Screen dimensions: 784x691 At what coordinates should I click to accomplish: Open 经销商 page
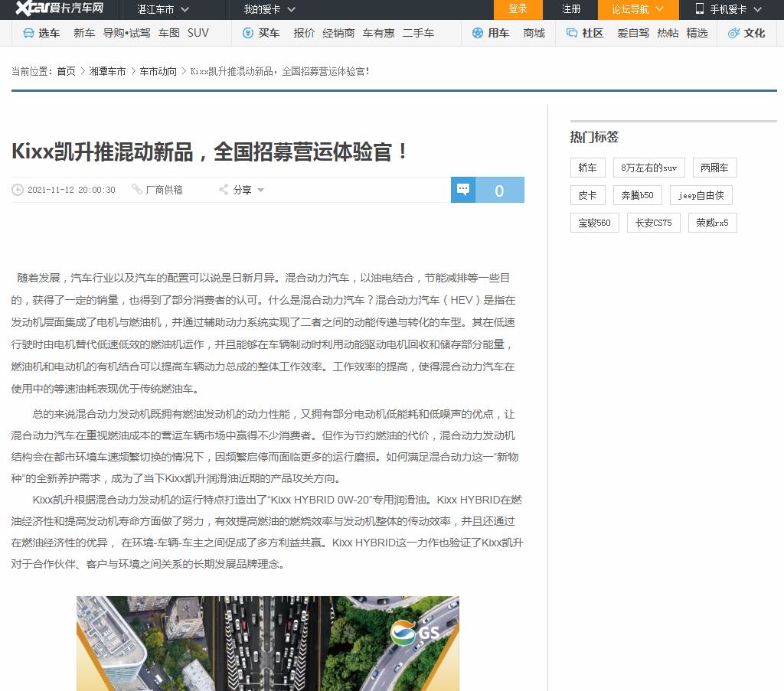point(338,33)
